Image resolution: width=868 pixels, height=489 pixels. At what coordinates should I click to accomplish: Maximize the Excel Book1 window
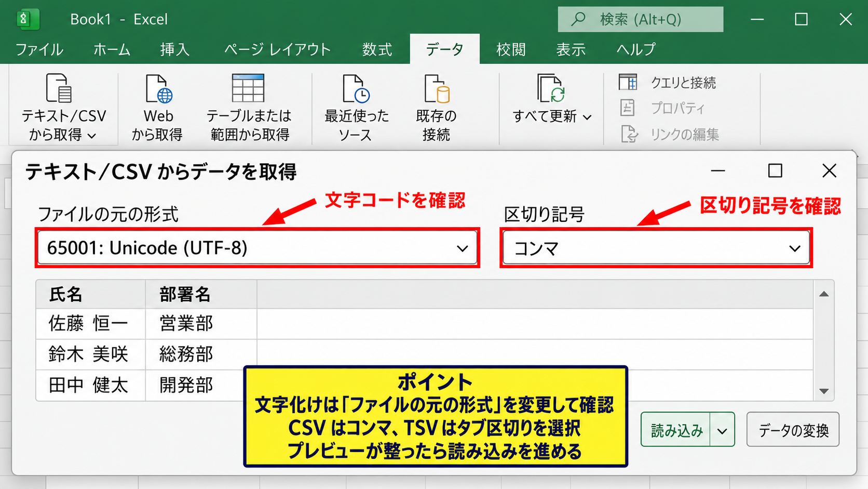tap(802, 19)
